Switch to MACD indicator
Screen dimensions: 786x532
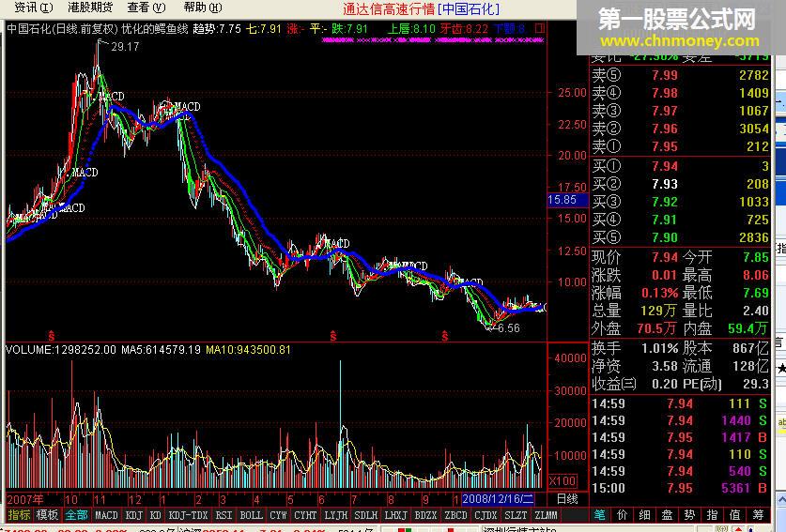click(x=106, y=515)
